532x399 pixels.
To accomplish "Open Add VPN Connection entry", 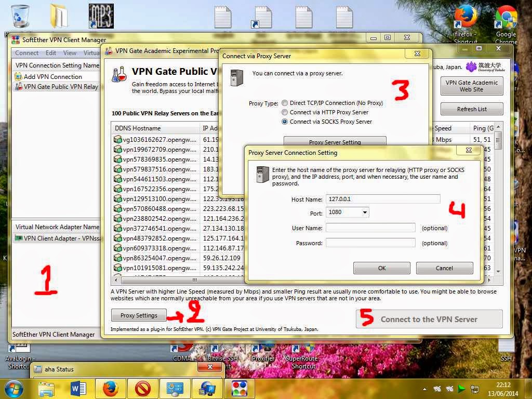I will point(48,77).
